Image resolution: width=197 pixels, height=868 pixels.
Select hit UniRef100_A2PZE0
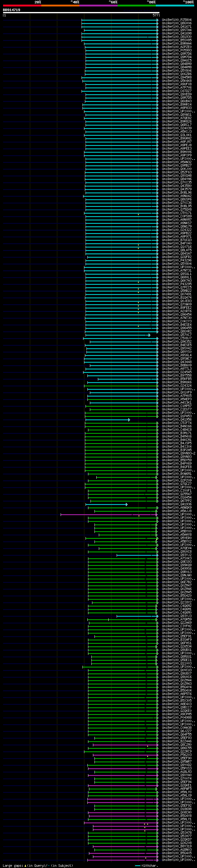176,47
